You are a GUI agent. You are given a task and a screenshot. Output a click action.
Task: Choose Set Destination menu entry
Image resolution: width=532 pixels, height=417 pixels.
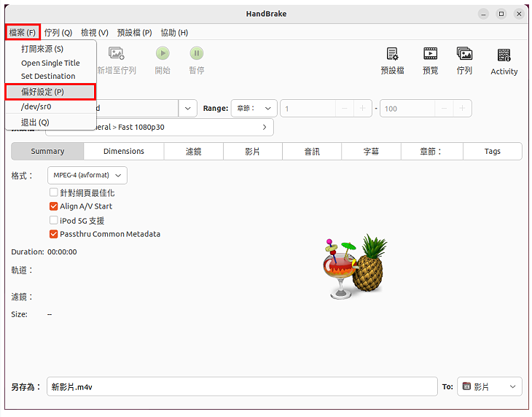(x=51, y=76)
